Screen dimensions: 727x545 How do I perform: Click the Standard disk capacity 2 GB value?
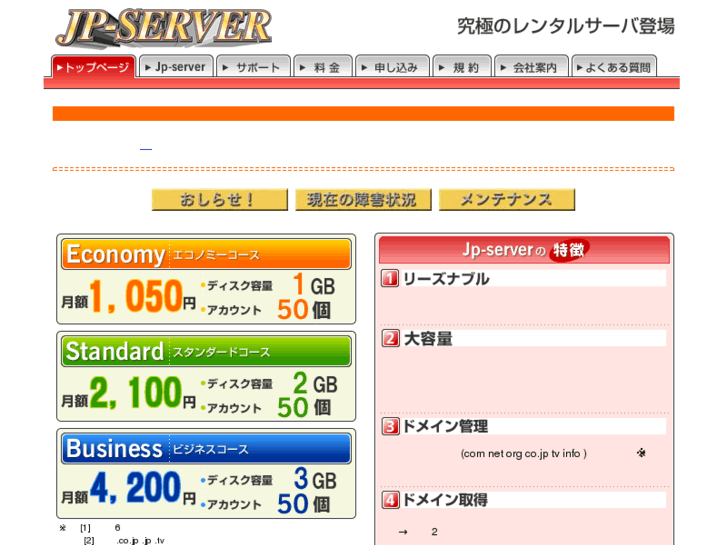click(315, 383)
